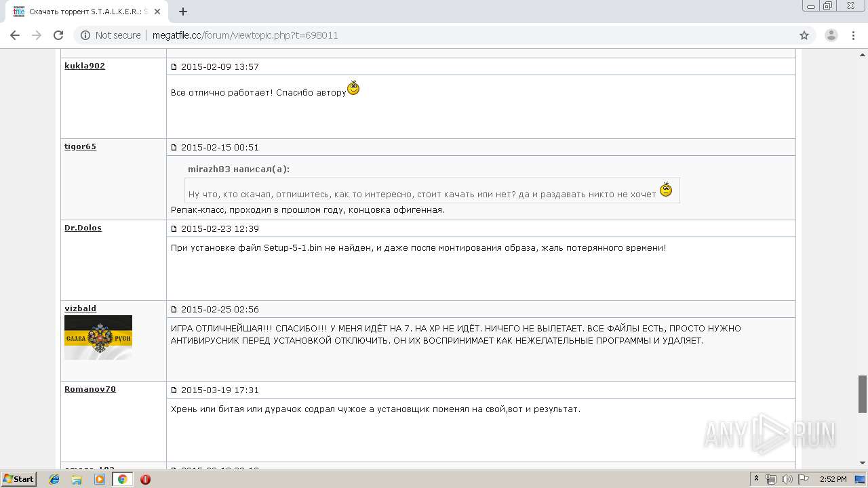Open tigor65's profile link
868x488 pixels.
80,146
